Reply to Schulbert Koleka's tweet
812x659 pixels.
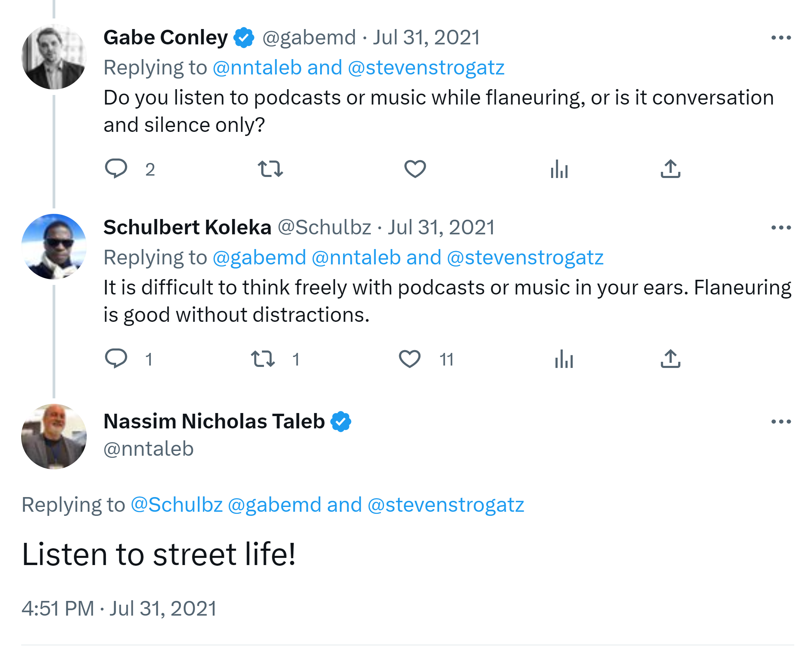pyautogui.click(x=116, y=358)
